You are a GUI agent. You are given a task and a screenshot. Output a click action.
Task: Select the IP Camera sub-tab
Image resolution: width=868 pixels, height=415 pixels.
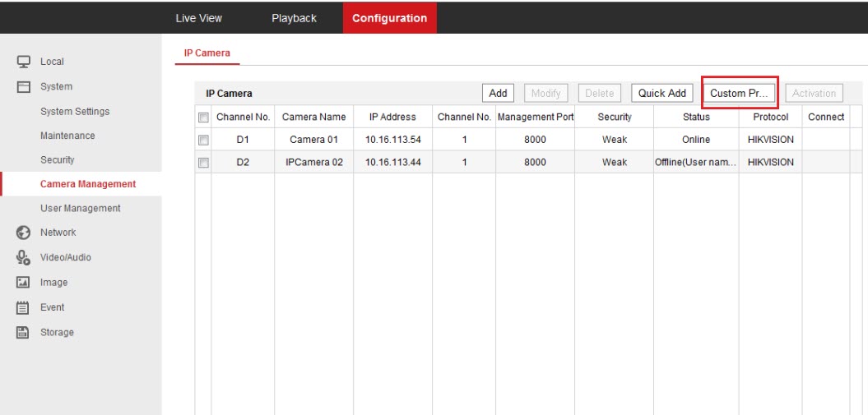click(x=207, y=53)
